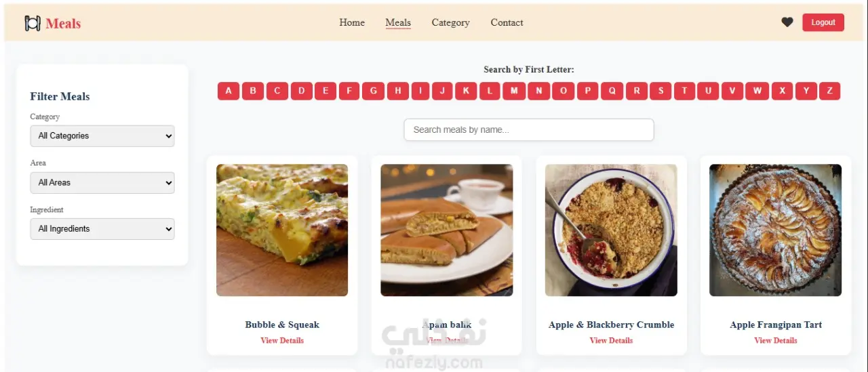This screenshot has height=372, width=868.
Task: Open View Details for Apple & Blackberry Crumble
Action: coord(611,340)
